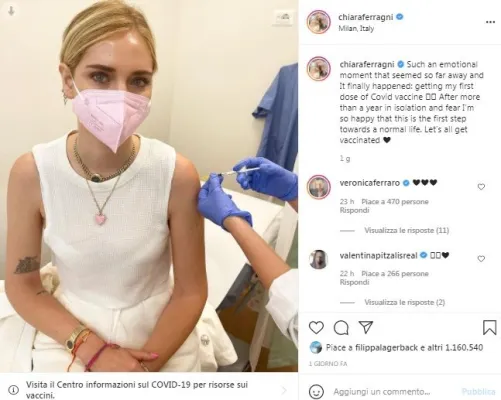Share post via paper plane icon
The height and width of the screenshot is (400, 501).
(x=366, y=327)
